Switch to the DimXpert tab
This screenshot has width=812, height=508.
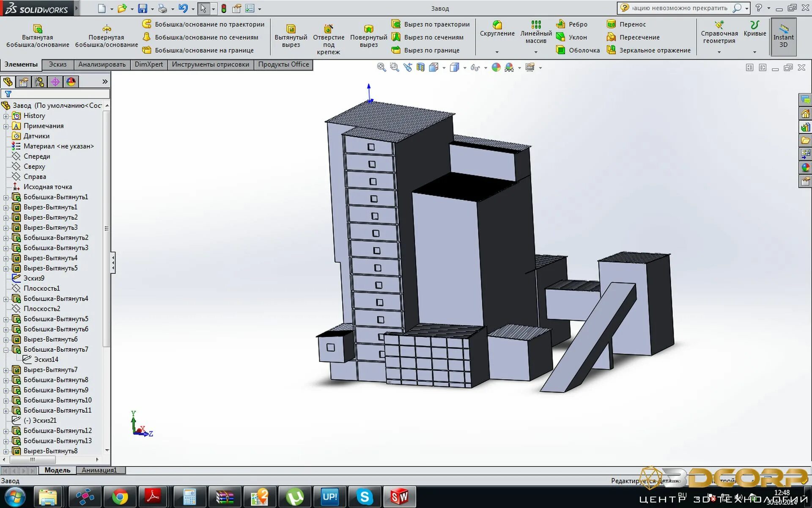pos(149,64)
